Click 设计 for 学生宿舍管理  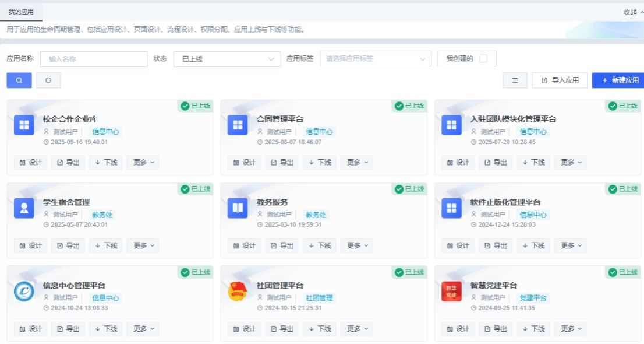pyautogui.click(x=30, y=245)
